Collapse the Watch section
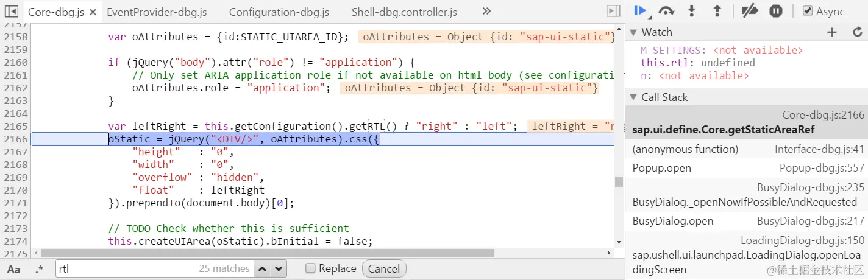868x280 pixels. pyautogui.click(x=633, y=32)
